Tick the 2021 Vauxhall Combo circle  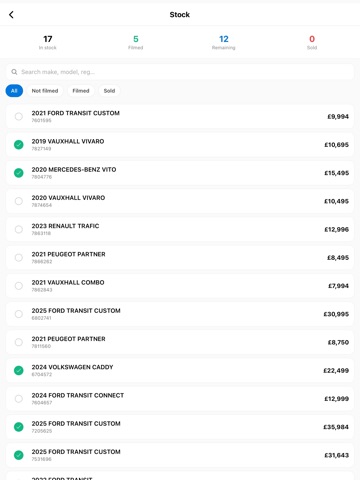19,286
